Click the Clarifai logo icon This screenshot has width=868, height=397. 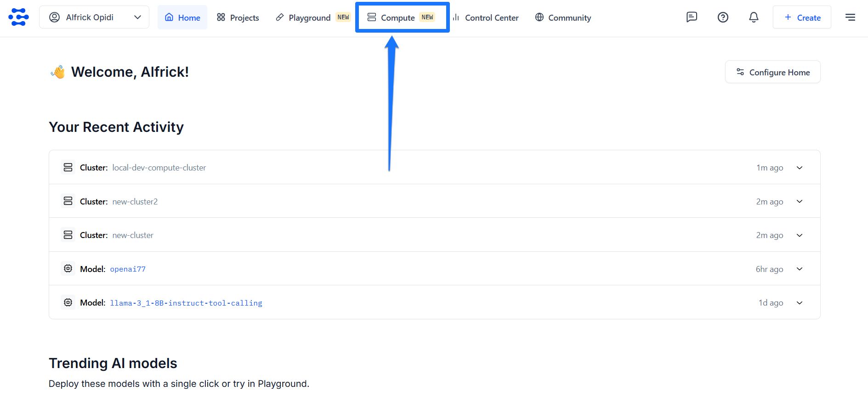click(18, 17)
